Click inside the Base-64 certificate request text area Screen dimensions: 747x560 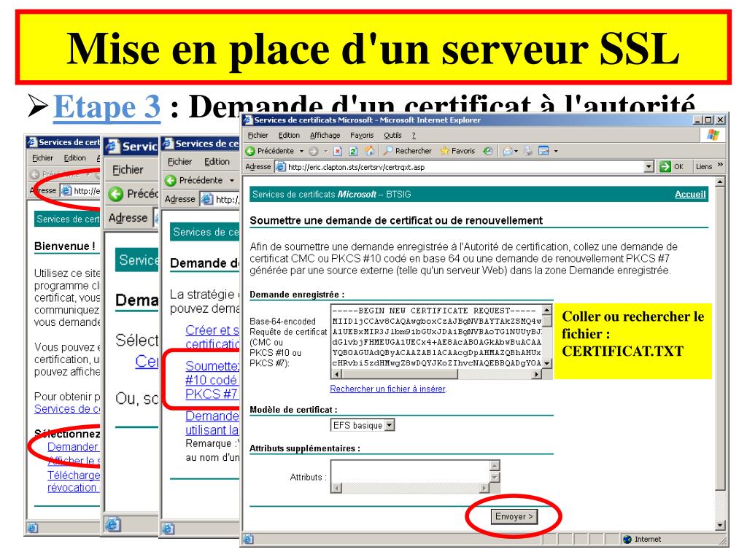[x=436, y=337]
